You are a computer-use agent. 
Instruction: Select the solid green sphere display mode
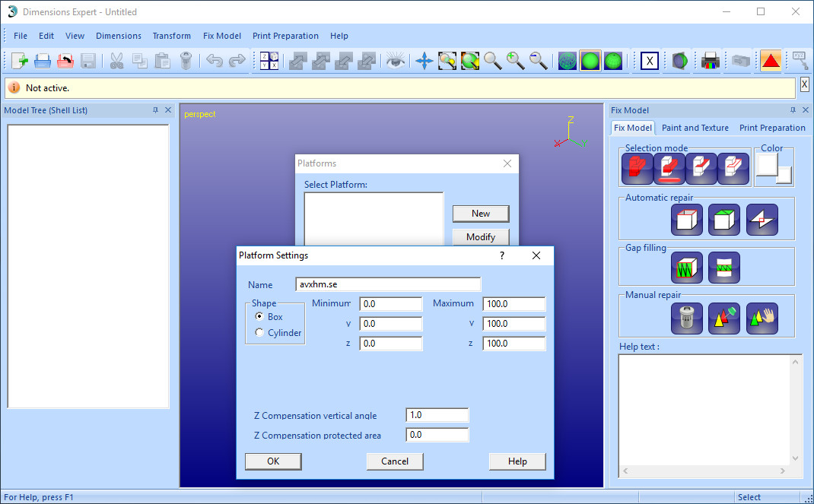590,61
